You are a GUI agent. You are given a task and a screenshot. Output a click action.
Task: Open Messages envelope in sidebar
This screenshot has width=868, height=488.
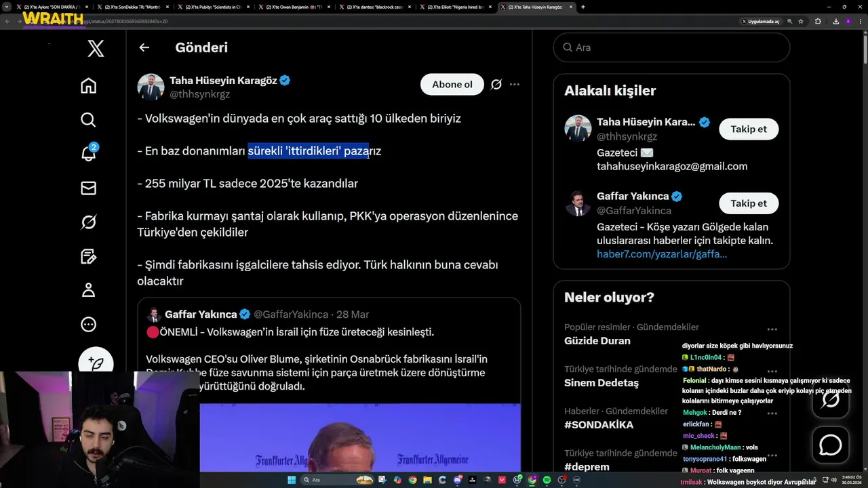[88, 188]
